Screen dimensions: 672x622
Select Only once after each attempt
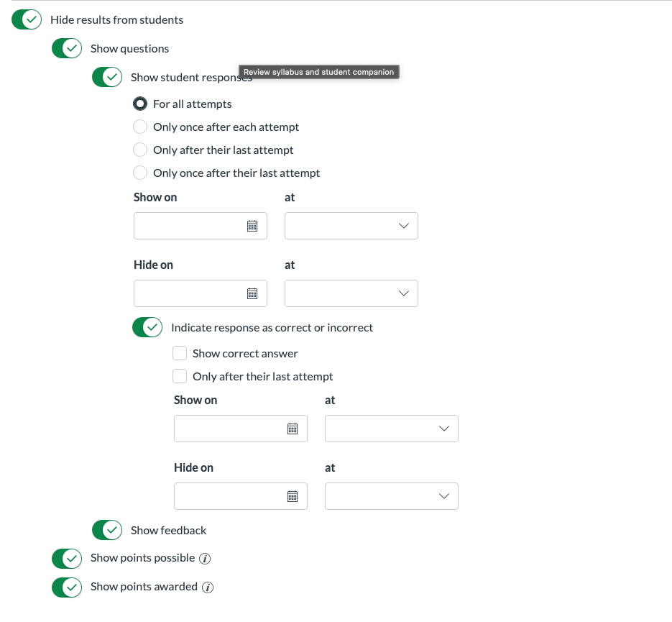click(x=140, y=127)
